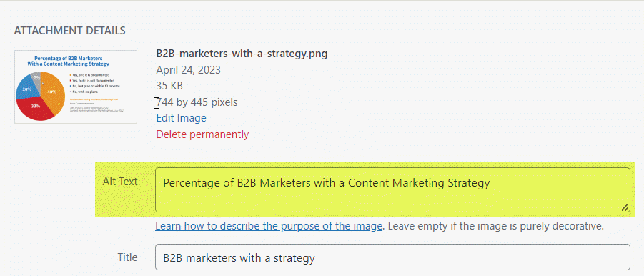Select the pie chart attachment thumbnail
Screen dimensions: 644x276
coord(76,87)
